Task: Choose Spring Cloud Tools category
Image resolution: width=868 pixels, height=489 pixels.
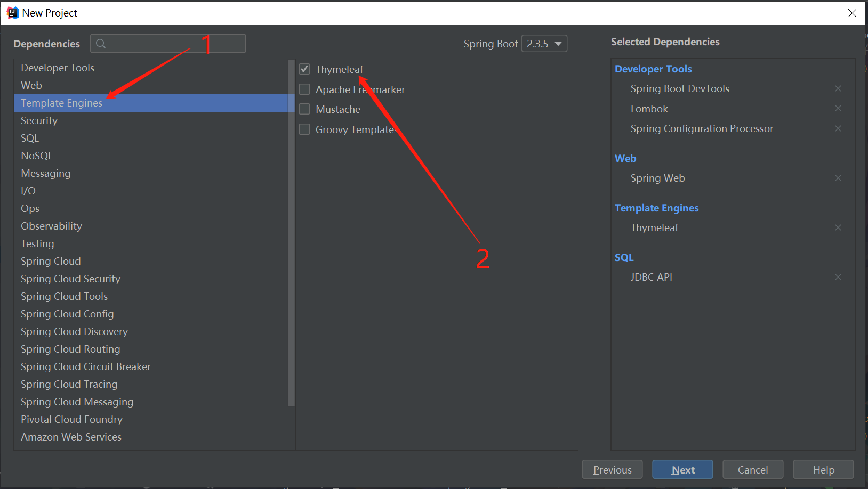Action: (151, 296)
